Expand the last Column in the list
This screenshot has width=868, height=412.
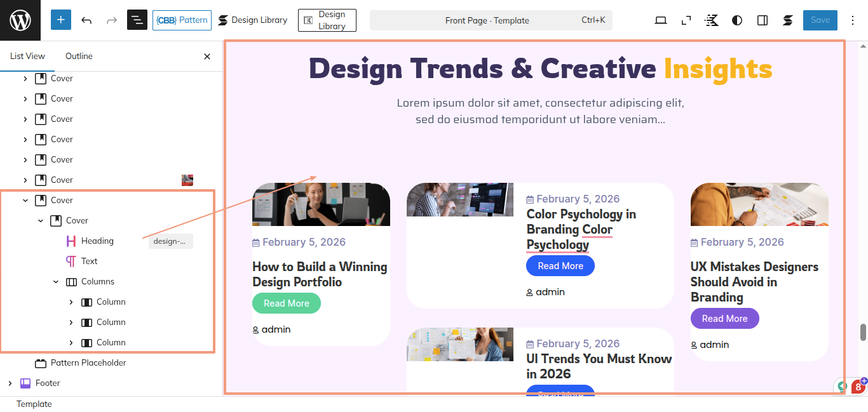tap(71, 343)
